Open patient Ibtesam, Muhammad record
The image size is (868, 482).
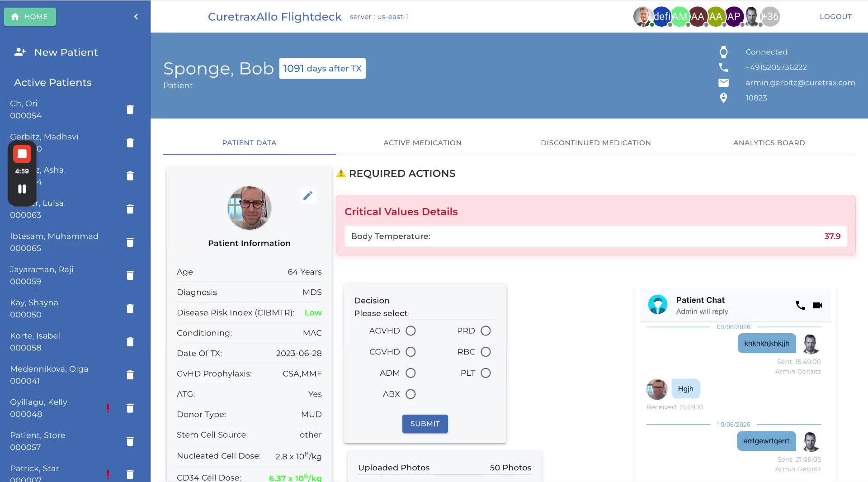coord(54,242)
